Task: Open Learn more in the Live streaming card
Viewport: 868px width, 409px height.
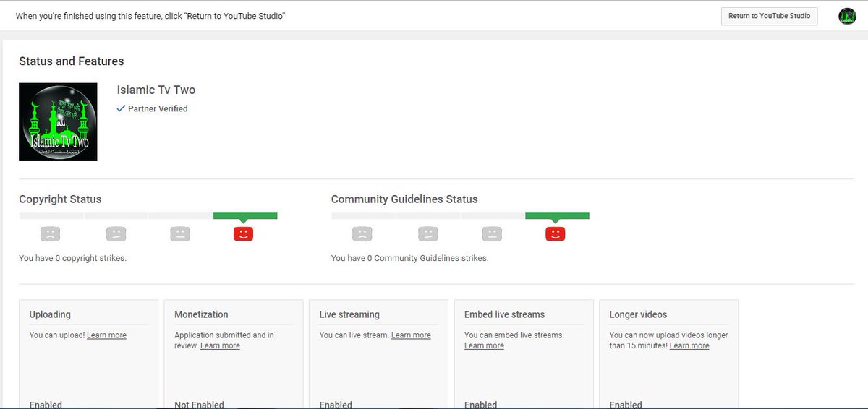Action: (411, 335)
